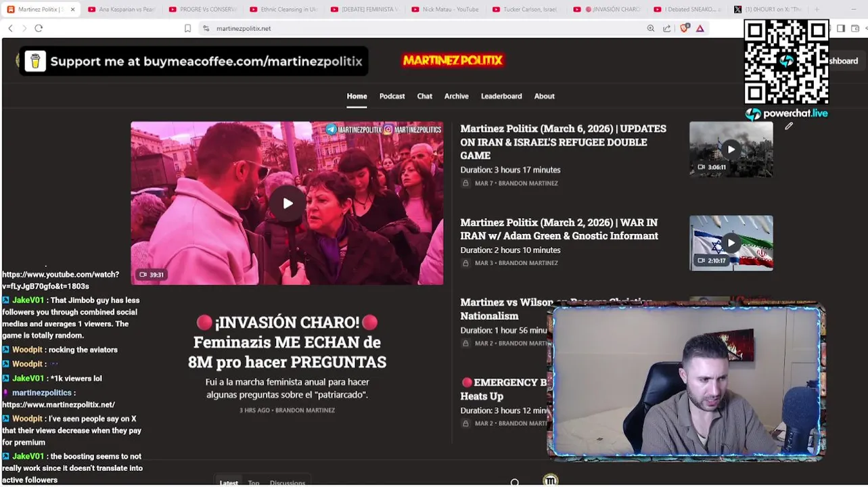
Task: Open the UPDATES ON IRAN post title
Action: pos(563,141)
